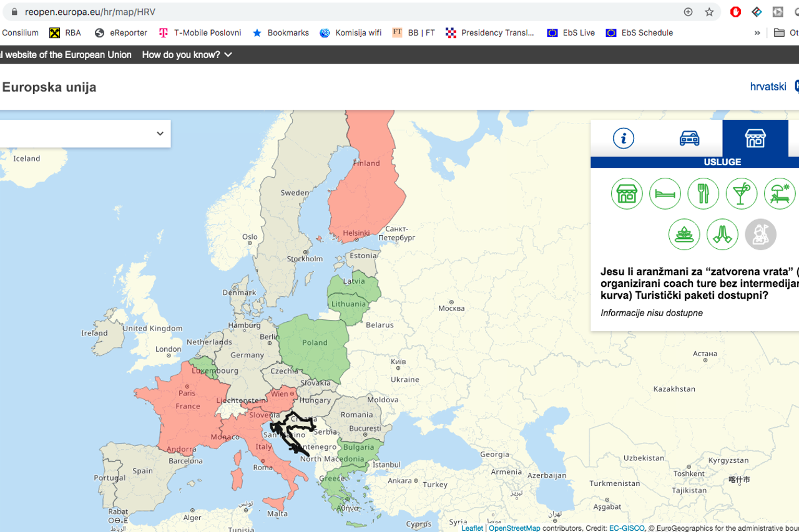
Task: Select the beach umbrella lounger icon
Action: coord(779,193)
